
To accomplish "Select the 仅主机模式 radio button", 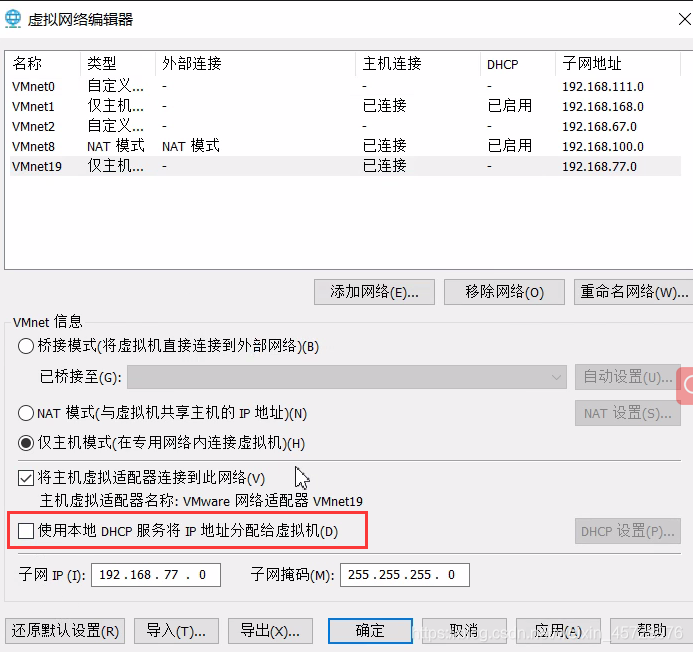I will [x=26, y=442].
